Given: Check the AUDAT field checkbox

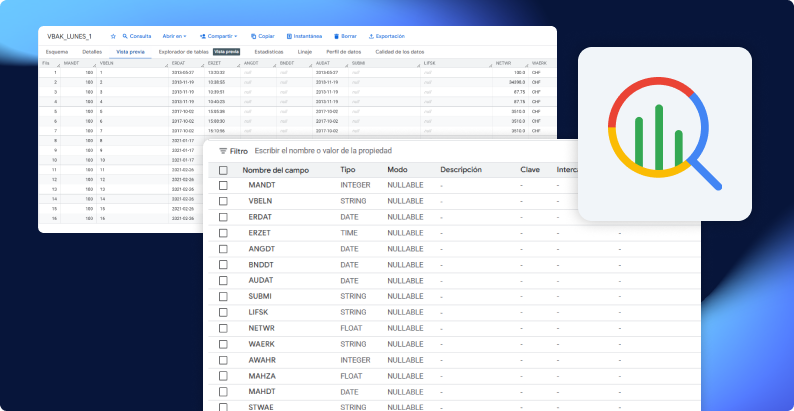Looking at the screenshot, I should 223,281.
